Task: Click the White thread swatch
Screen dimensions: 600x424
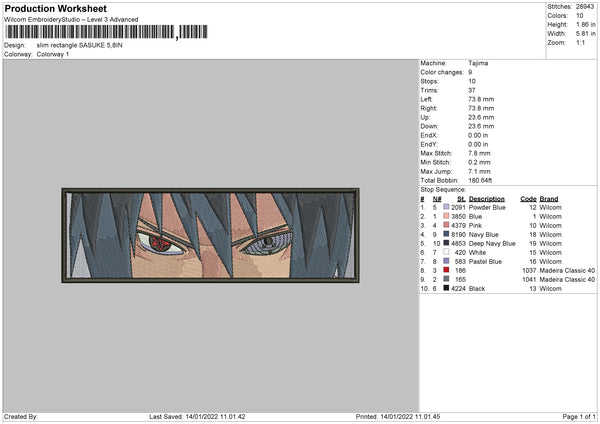Action: pos(446,252)
